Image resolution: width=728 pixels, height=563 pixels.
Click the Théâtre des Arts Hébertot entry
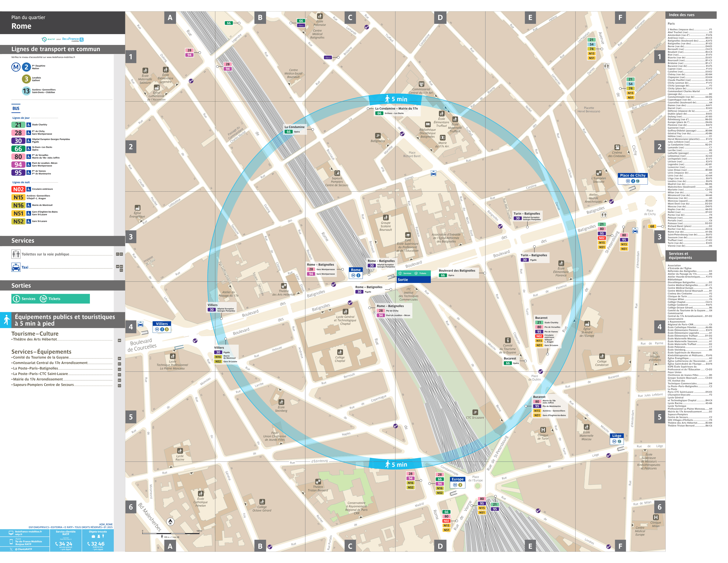pyautogui.click(x=34, y=339)
